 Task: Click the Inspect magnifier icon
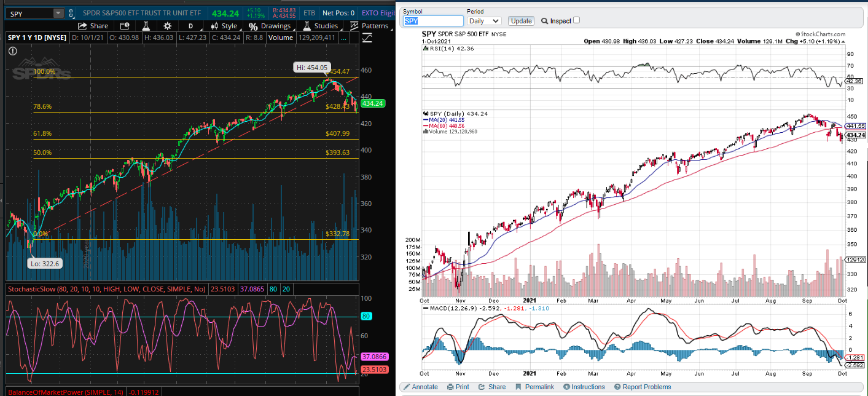(x=544, y=21)
